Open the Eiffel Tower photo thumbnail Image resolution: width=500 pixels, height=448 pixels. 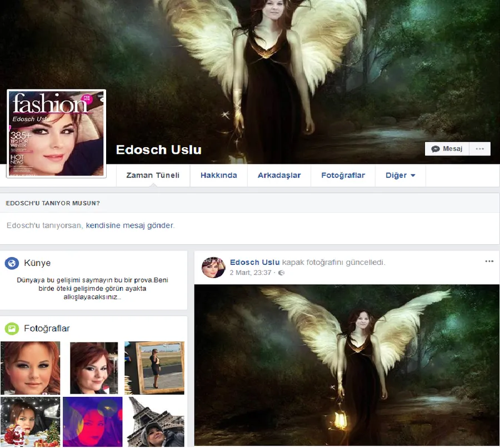point(154,422)
